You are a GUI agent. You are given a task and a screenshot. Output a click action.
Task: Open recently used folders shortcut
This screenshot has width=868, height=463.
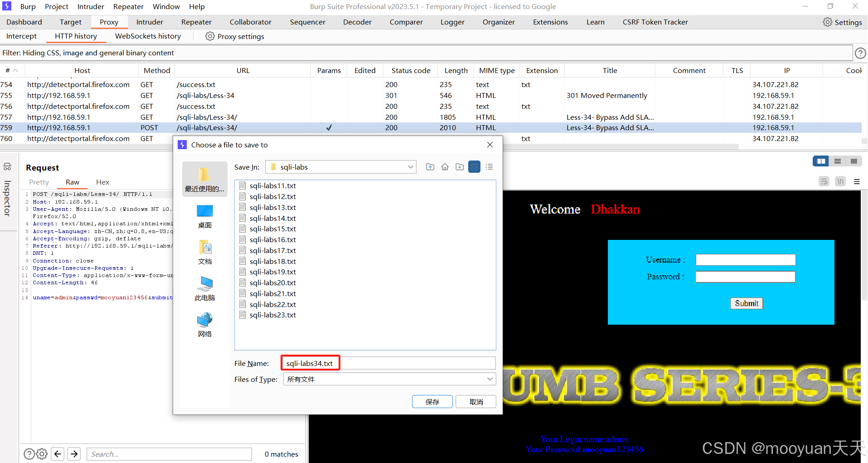tap(204, 179)
